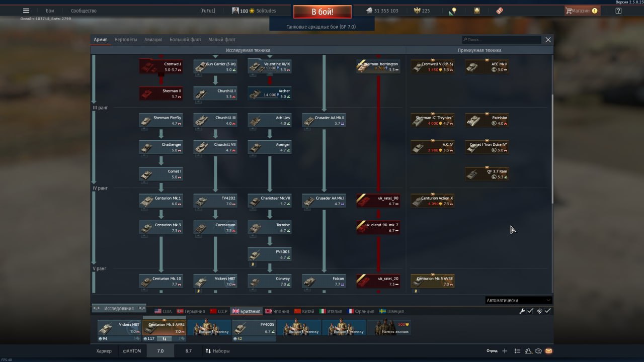Open the chat bubble icon
The height and width of the screenshot is (362, 644).
click(x=538, y=351)
